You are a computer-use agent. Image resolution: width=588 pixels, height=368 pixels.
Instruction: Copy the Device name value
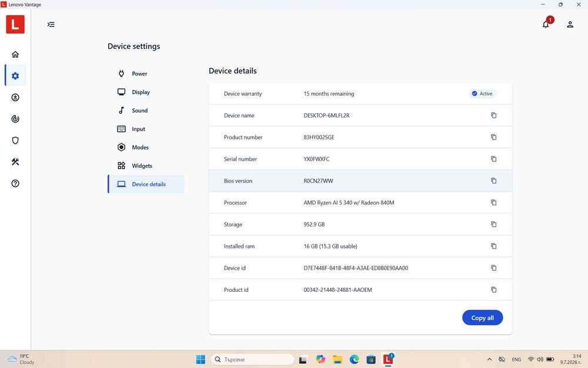[x=493, y=115]
